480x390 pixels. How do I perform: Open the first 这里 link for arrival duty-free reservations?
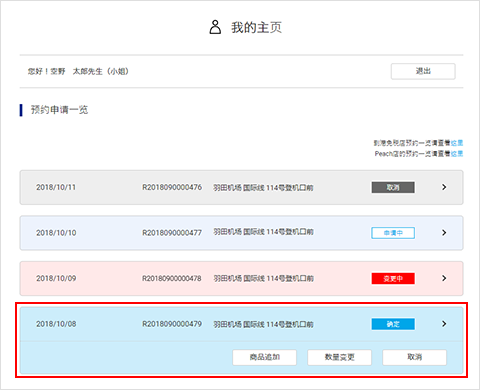(457, 143)
